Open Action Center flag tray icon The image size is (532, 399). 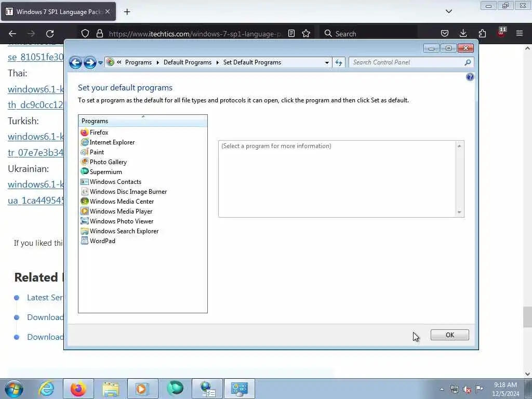[480, 389]
